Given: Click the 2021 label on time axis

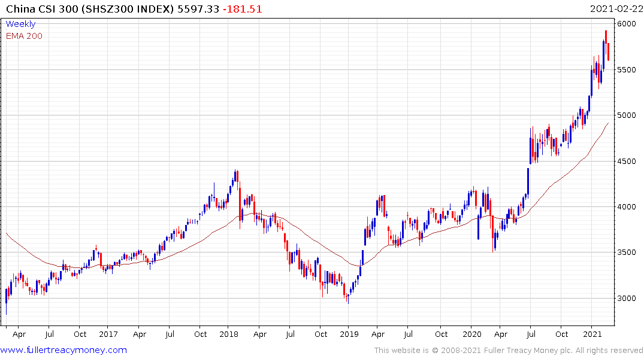Looking at the screenshot, I should click(592, 334).
